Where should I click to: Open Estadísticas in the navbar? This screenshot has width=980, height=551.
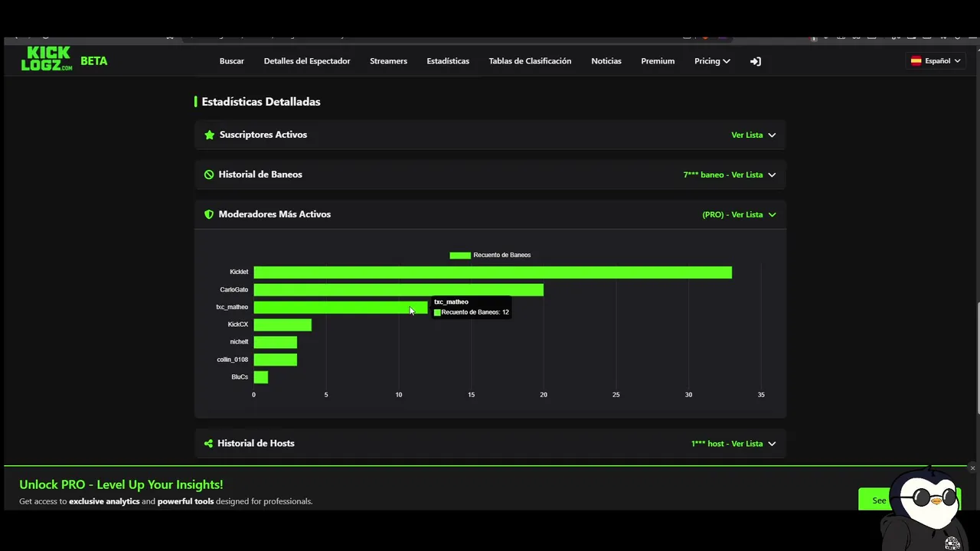point(448,61)
